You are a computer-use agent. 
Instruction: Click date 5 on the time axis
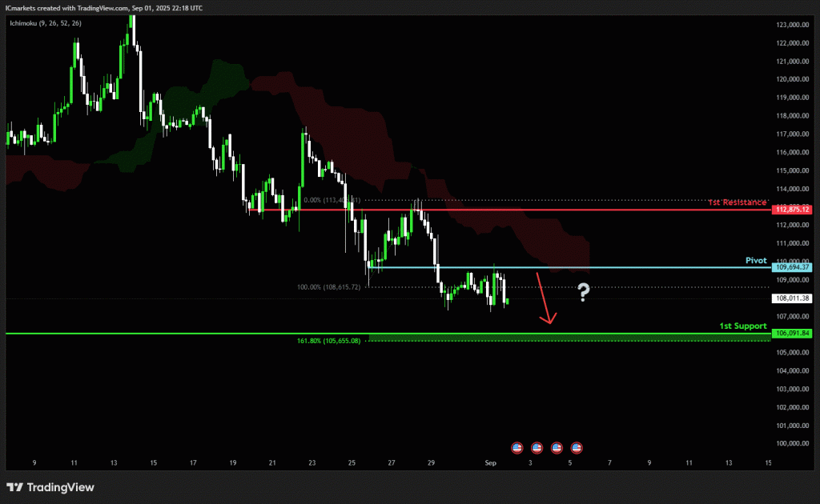[570, 462]
